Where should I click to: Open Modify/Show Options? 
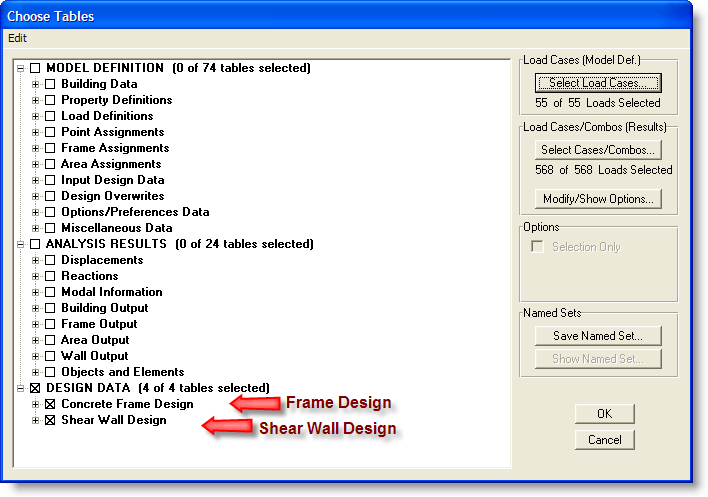[599, 199]
